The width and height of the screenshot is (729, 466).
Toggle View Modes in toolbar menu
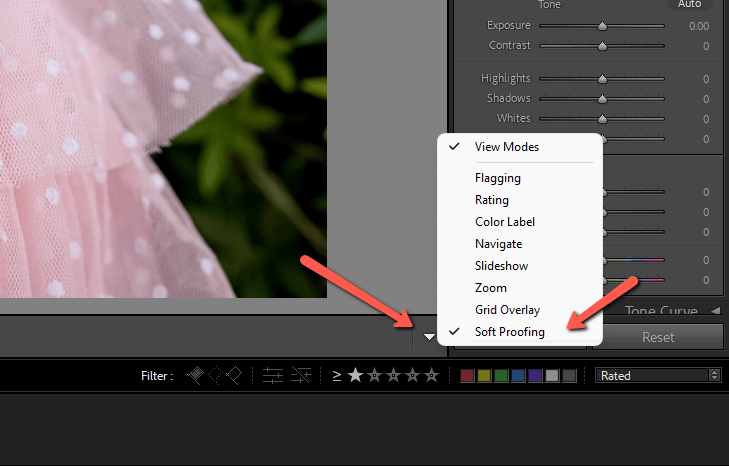(520, 147)
